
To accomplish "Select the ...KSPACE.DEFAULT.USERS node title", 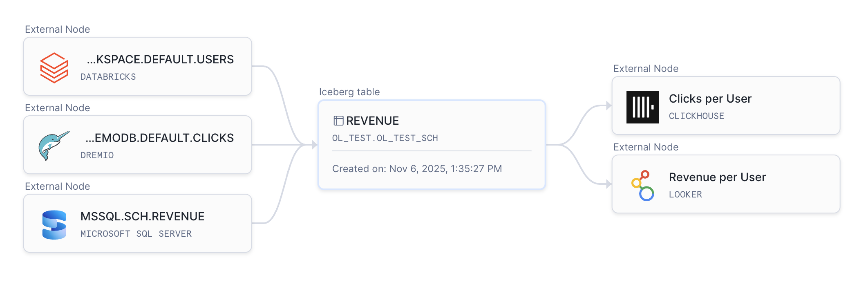I will click(160, 60).
